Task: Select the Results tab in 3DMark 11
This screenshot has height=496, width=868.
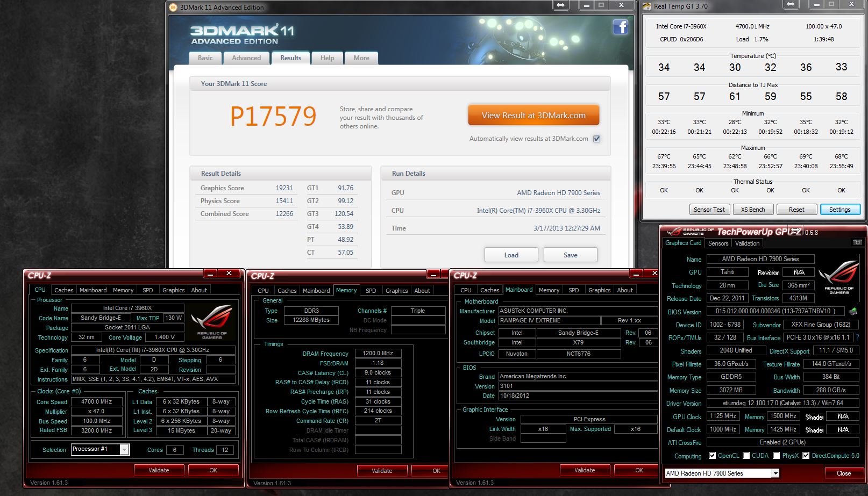Action: click(x=290, y=58)
